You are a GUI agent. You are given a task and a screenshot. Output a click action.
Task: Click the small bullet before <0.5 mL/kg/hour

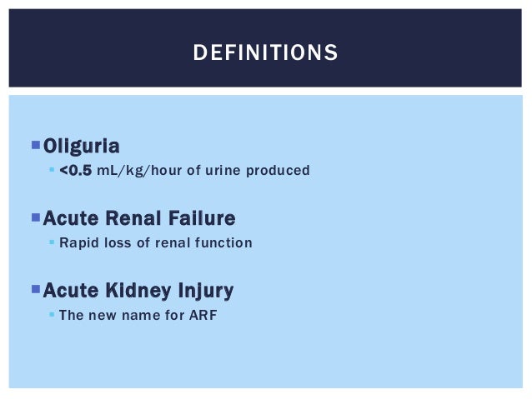pos(52,169)
